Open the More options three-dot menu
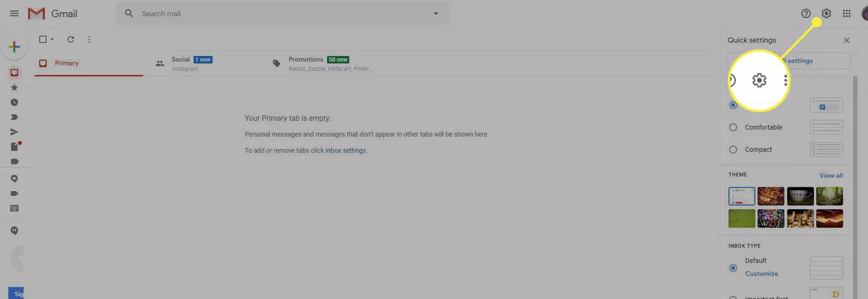Viewport: 868px width, 299px height. pos(89,39)
